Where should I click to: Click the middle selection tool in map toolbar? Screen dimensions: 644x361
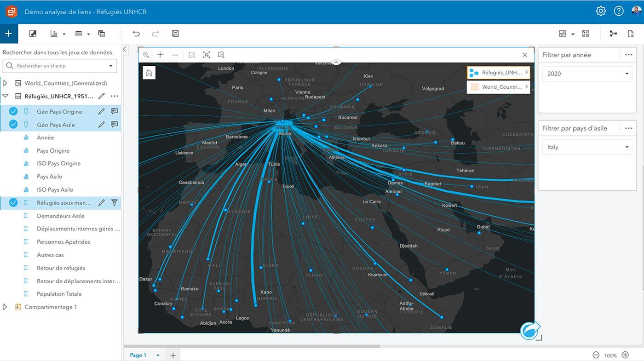[x=207, y=55]
